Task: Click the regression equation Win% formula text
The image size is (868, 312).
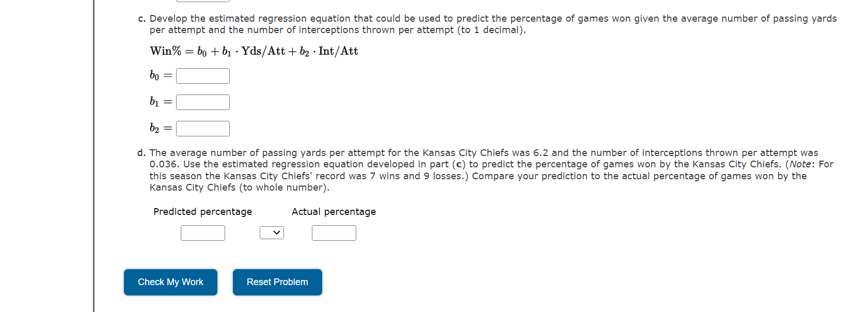Action: pyautogui.click(x=254, y=51)
